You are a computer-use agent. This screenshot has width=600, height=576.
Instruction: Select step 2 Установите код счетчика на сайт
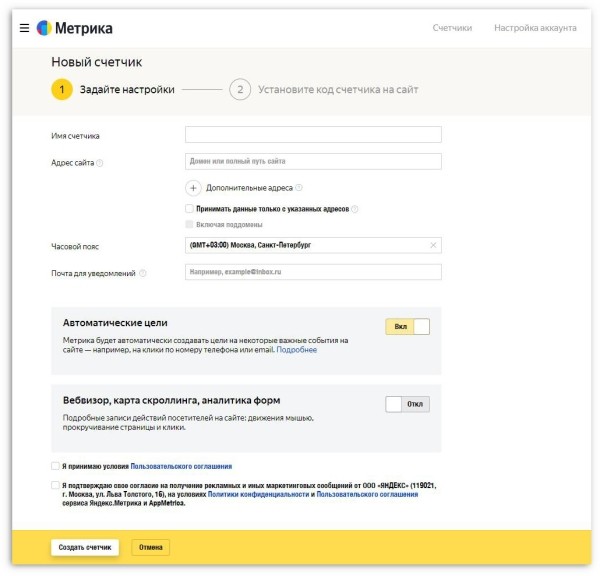point(324,89)
